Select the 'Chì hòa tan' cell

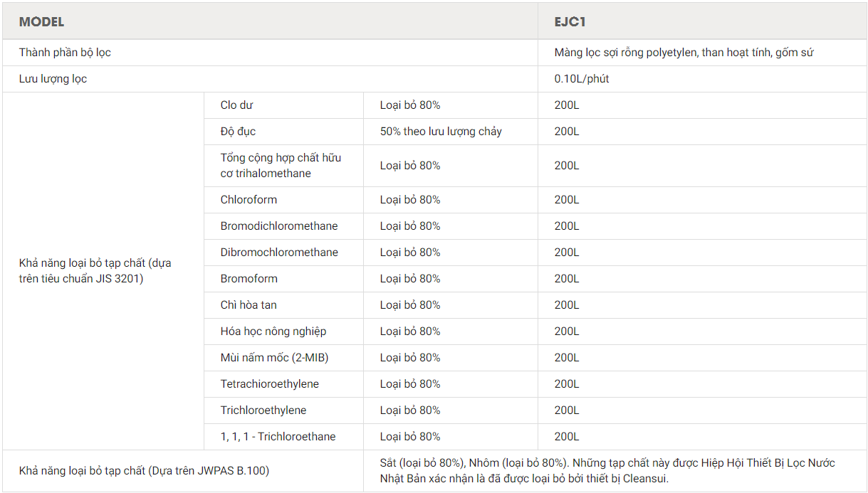point(249,305)
